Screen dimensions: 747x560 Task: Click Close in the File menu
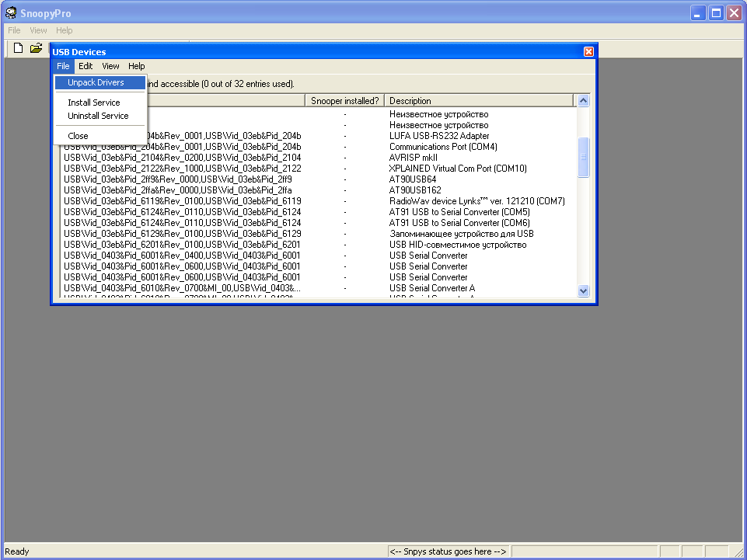pyautogui.click(x=78, y=136)
